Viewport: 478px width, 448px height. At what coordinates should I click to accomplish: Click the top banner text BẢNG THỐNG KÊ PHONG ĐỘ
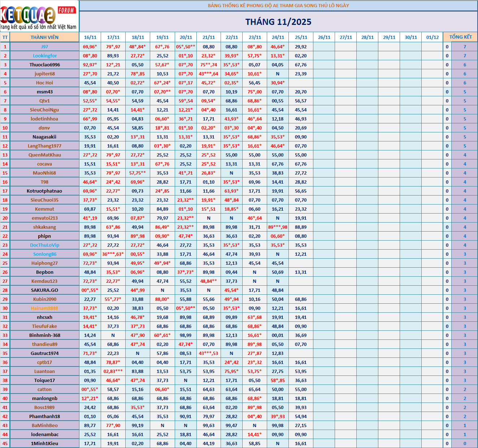278,5
